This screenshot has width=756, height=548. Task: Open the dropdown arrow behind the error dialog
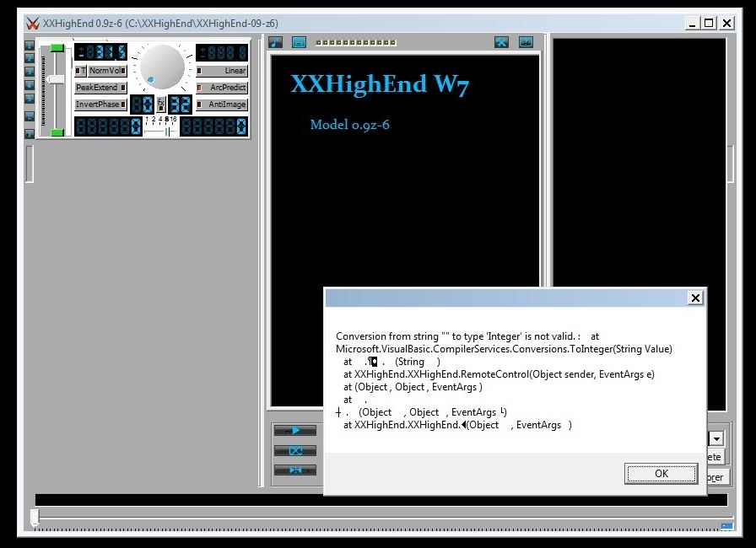point(716,438)
